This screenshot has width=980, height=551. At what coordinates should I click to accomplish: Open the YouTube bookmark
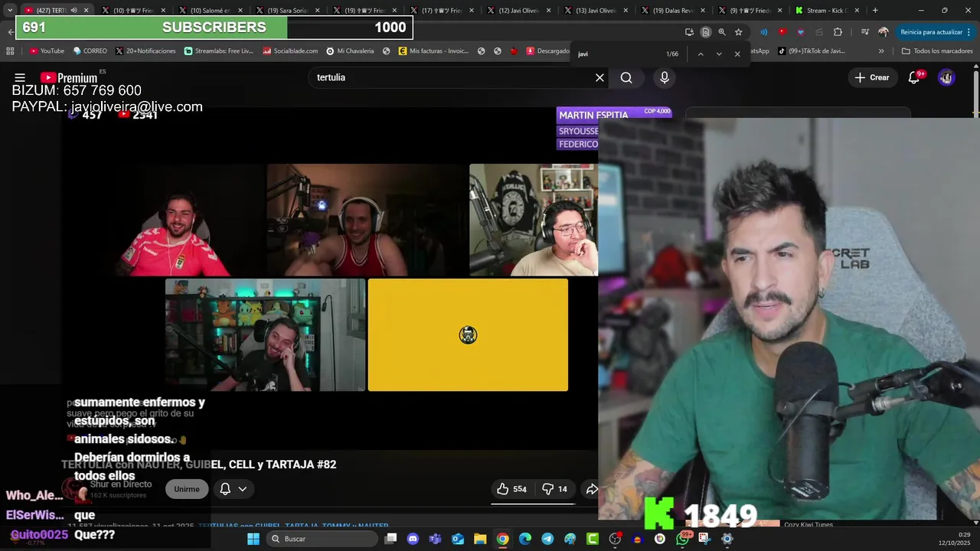[x=47, y=51]
